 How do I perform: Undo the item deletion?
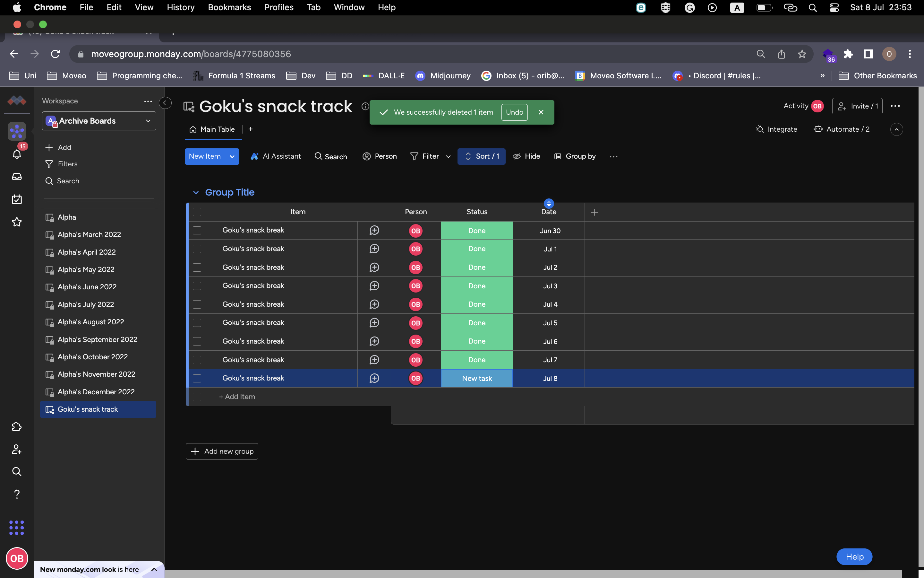pos(514,112)
